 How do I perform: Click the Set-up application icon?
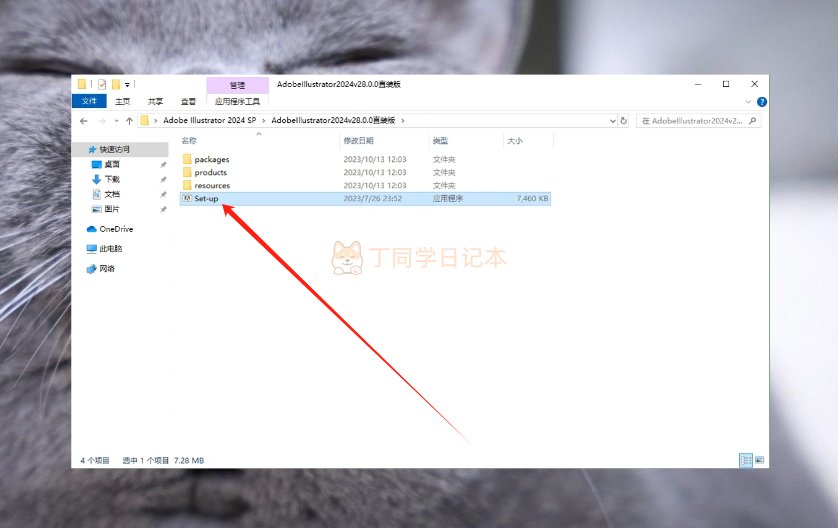(x=187, y=198)
